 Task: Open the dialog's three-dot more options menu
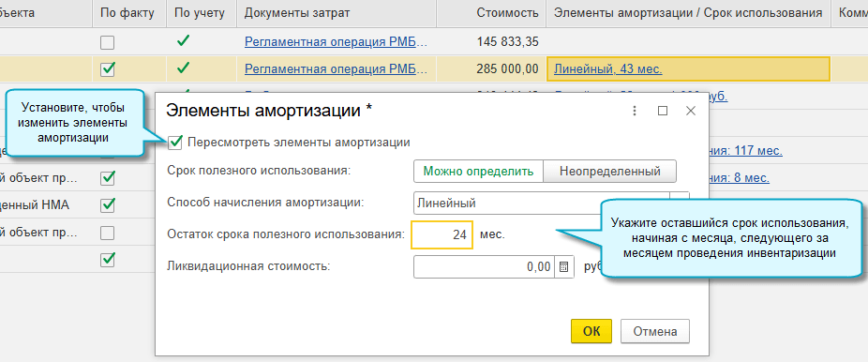tap(635, 111)
